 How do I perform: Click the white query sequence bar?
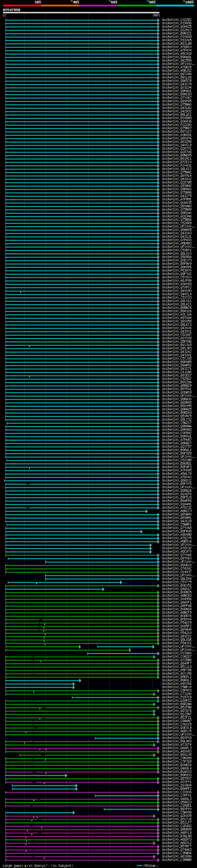click(x=81, y=13)
